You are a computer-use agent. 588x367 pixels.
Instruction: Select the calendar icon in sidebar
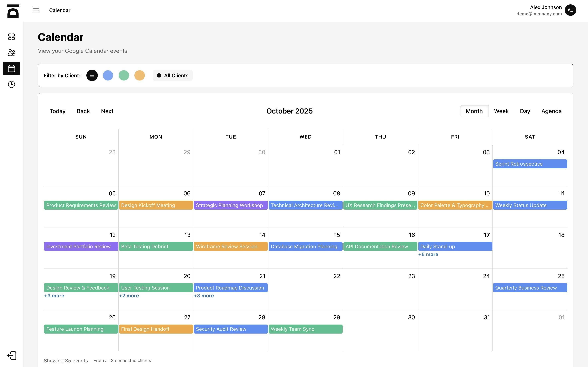pos(11,69)
